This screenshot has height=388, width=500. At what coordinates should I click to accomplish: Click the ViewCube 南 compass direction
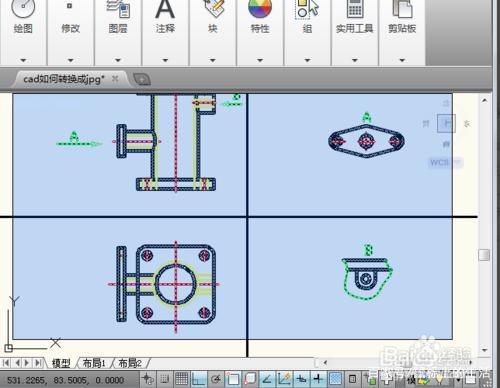(446, 144)
